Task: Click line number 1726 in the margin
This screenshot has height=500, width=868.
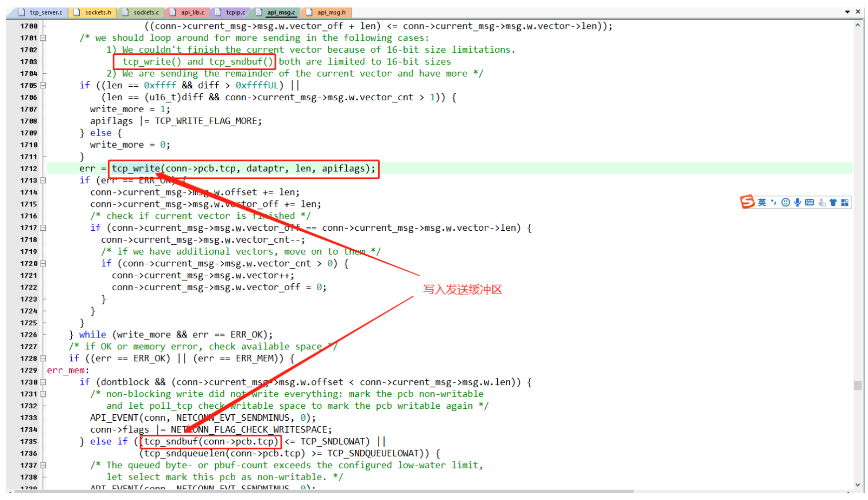Action: pos(29,335)
